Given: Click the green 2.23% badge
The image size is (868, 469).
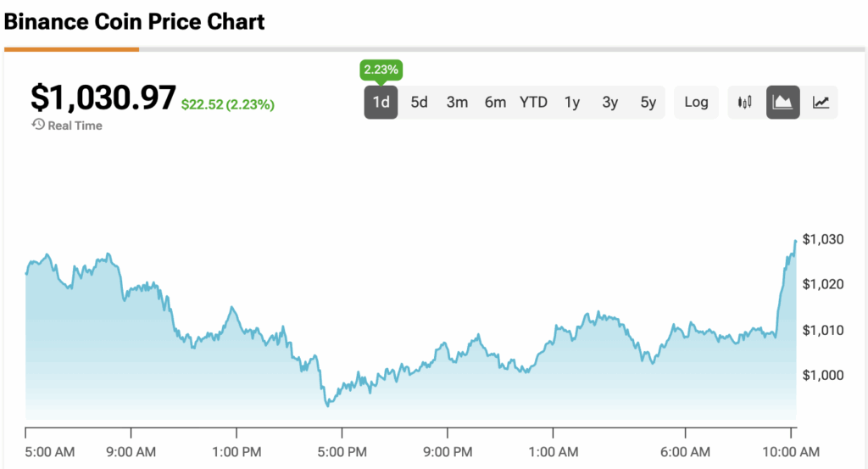Looking at the screenshot, I should click(x=381, y=69).
